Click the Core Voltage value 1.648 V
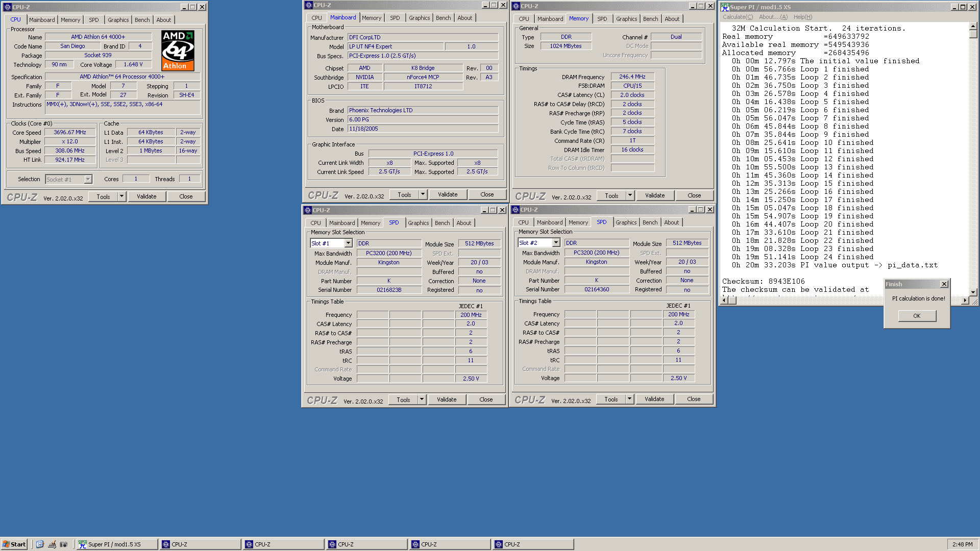This screenshot has height=551, width=980. 133,64
